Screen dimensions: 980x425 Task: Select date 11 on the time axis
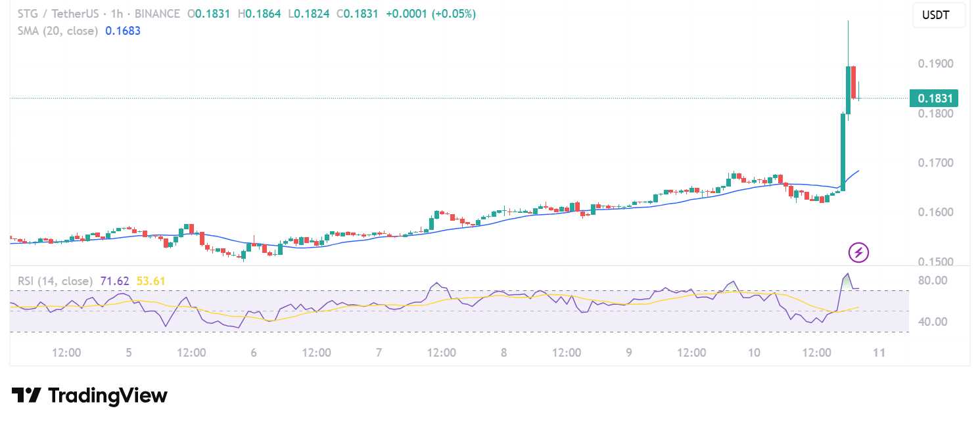[879, 353]
